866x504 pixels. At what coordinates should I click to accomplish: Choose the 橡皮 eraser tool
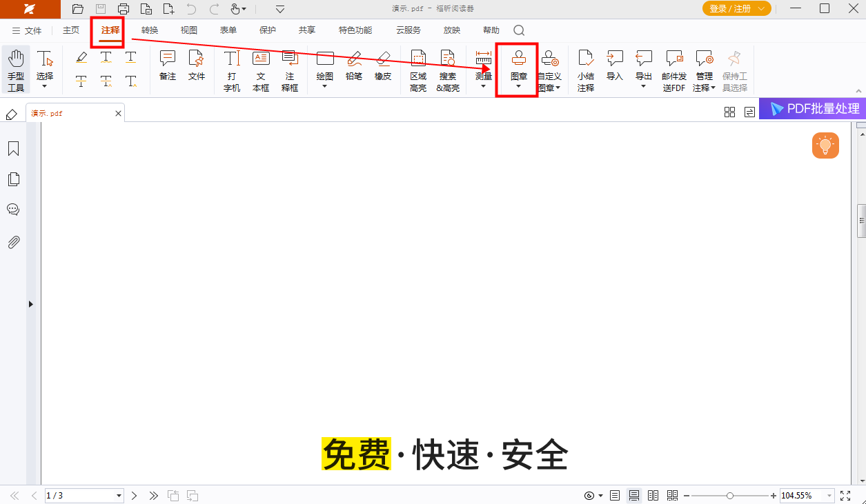click(383, 65)
